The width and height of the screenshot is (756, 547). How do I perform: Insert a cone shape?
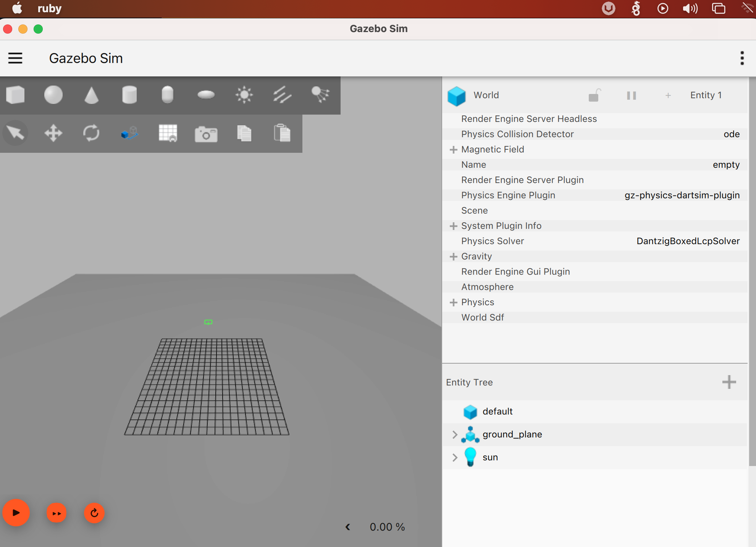[x=92, y=95]
